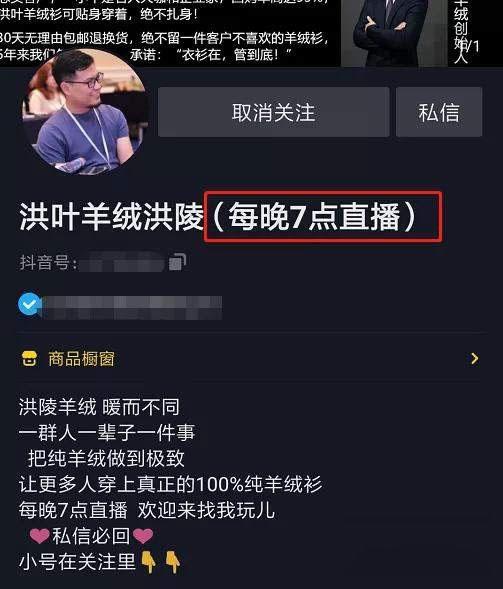Tap bio line 小号在关注里
This screenshot has width=503, height=589.
point(77,562)
